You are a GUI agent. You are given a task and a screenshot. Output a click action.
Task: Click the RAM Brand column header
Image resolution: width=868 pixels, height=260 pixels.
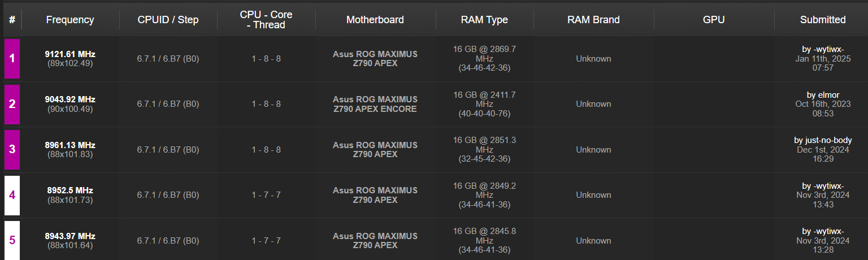point(593,20)
